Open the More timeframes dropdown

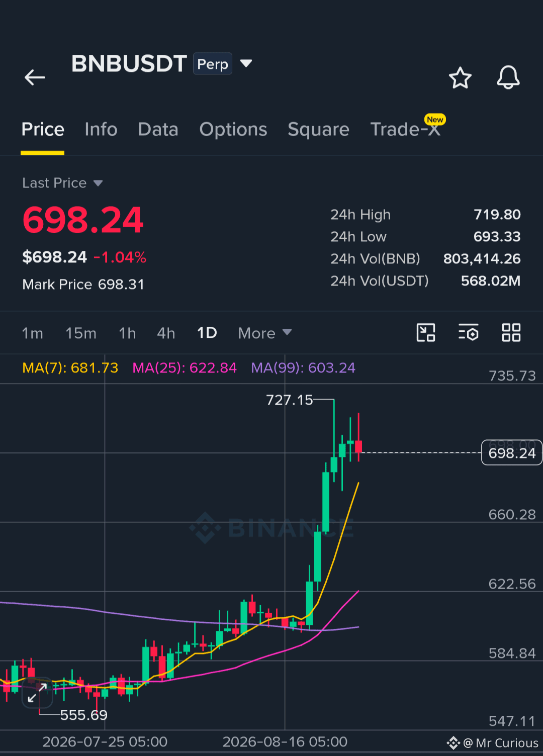tap(265, 333)
